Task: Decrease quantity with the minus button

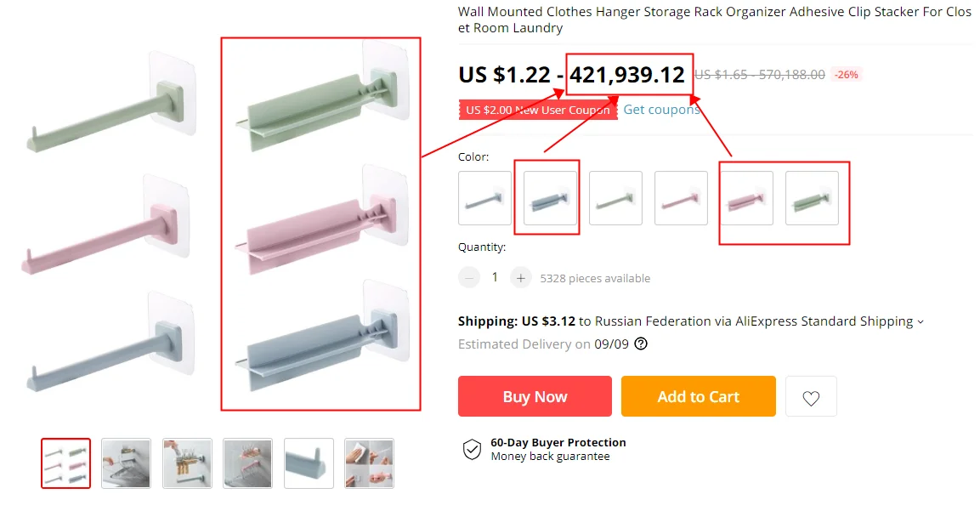Action: tap(468, 277)
